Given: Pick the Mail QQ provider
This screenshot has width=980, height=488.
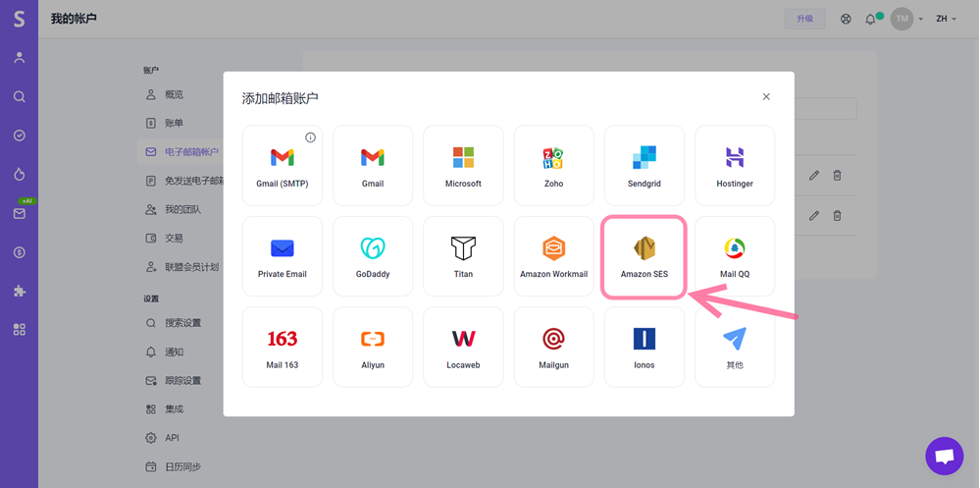Looking at the screenshot, I should click(x=735, y=256).
